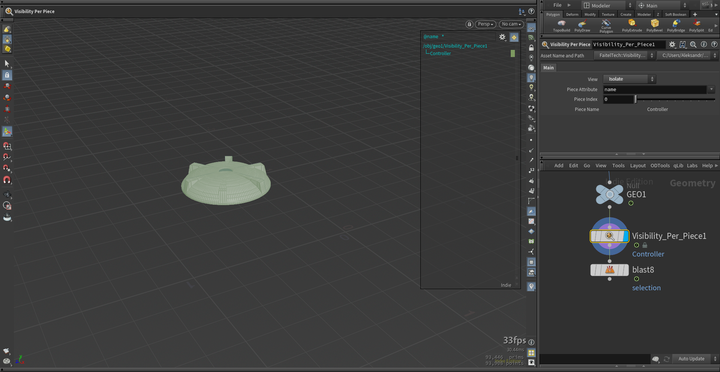Viewport: 720px width, 372px height.
Task: Open the Persp view dropdown
Action: point(485,24)
